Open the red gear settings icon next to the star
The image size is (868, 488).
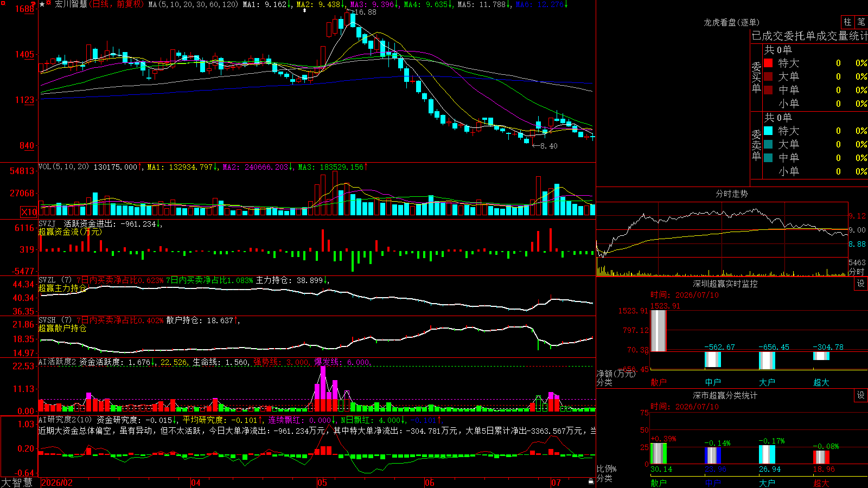(49, 3)
